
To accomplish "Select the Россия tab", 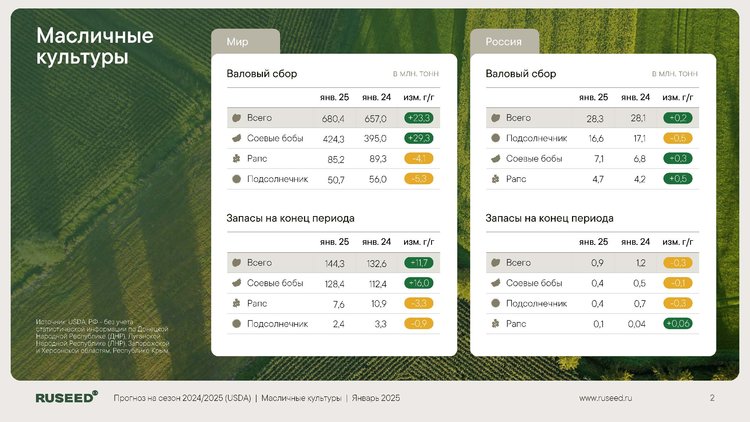I will tap(504, 42).
